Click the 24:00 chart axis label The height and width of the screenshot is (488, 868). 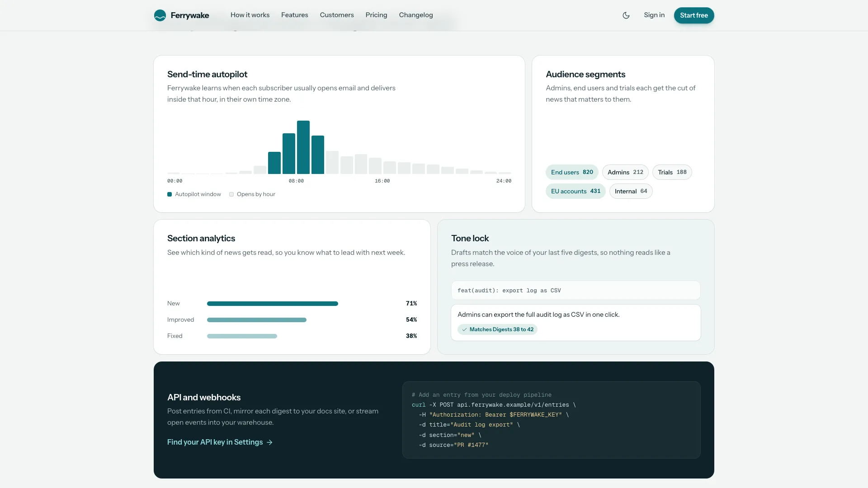(504, 181)
